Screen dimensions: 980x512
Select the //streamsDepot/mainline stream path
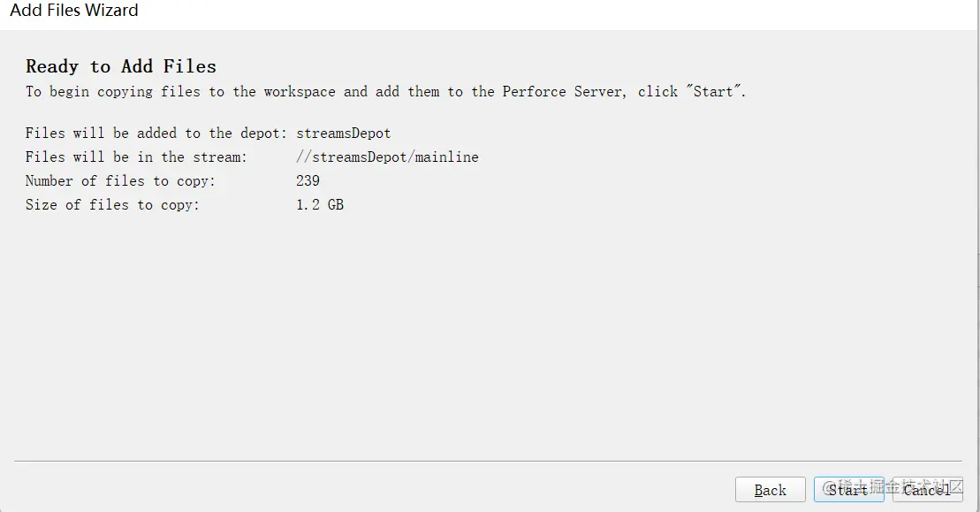pyautogui.click(x=387, y=157)
